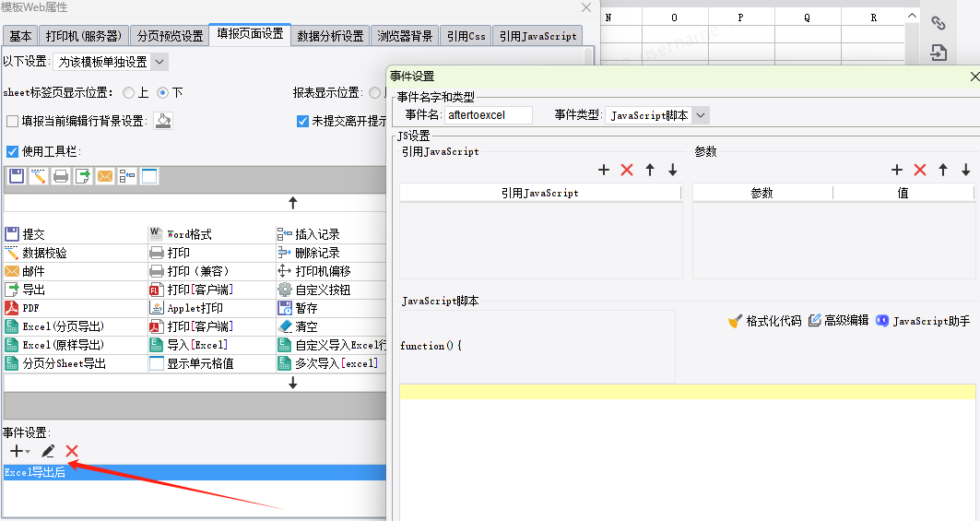Switch to 数据分析设置 tab
This screenshot has width=980, height=521.
click(330, 36)
